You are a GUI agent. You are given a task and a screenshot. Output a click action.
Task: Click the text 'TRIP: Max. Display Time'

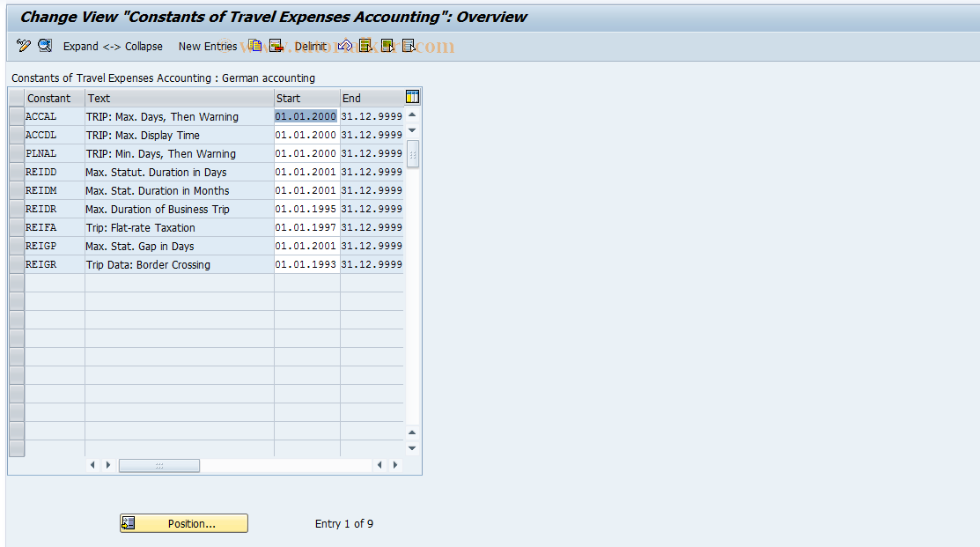[x=143, y=135]
